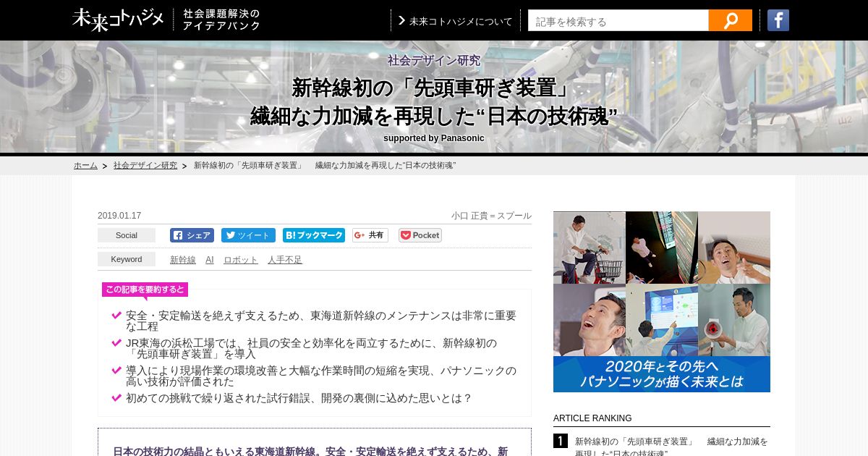Screen dimensions: 868x456
Task: Open the Facebook page icon in header
Action: pyautogui.click(x=778, y=20)
